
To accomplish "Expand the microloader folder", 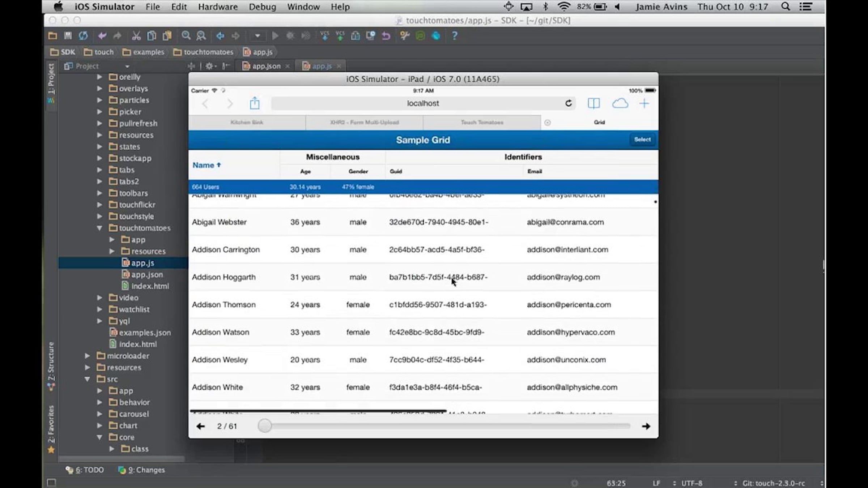I will pos(88,356).
